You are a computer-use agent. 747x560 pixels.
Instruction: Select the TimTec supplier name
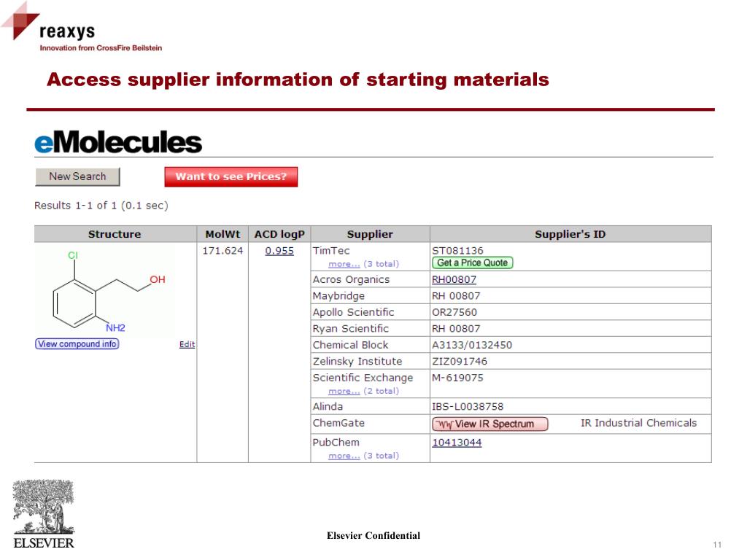tap(331, 251)
